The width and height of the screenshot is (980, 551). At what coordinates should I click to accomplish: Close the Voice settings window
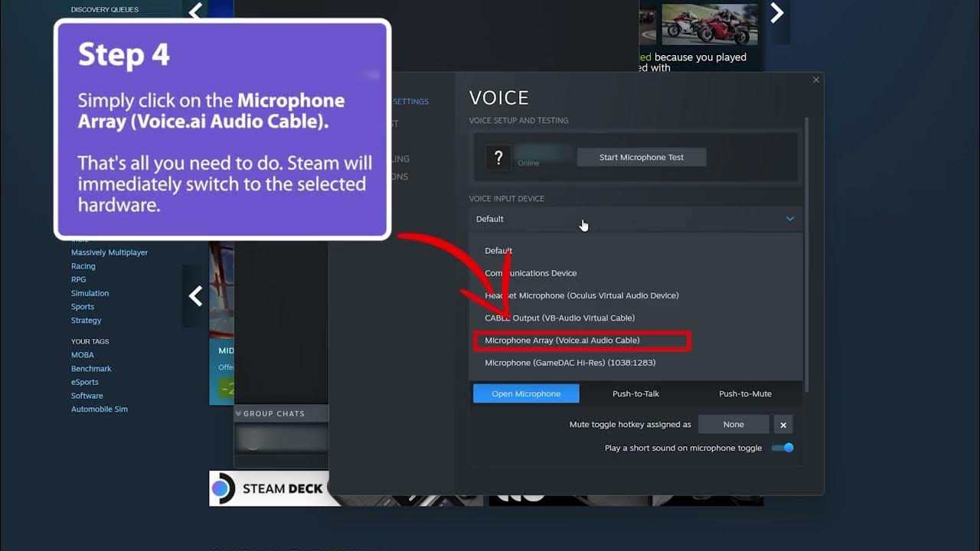coord(815,80)
